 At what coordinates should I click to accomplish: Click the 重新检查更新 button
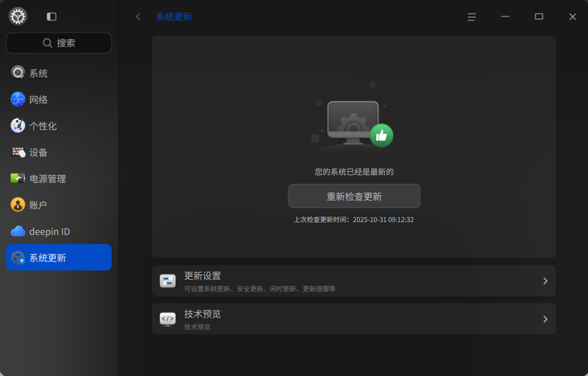(x=354, y=196)
